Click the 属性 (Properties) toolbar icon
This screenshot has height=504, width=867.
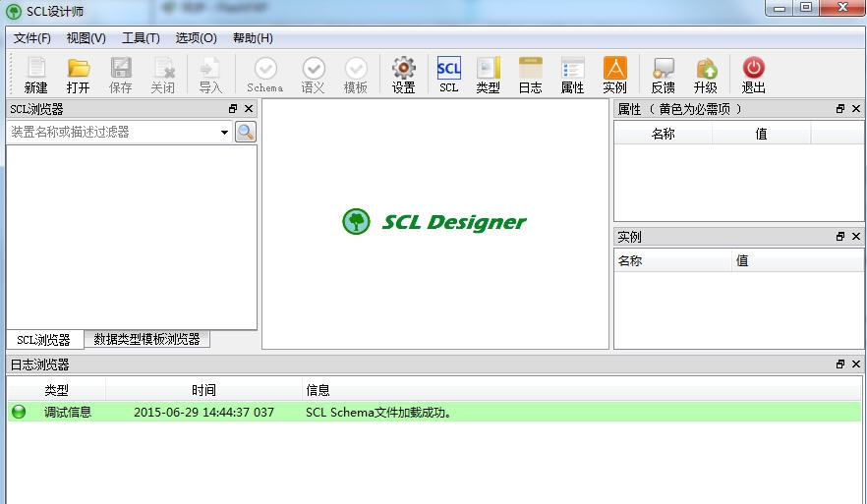point(572,75)
